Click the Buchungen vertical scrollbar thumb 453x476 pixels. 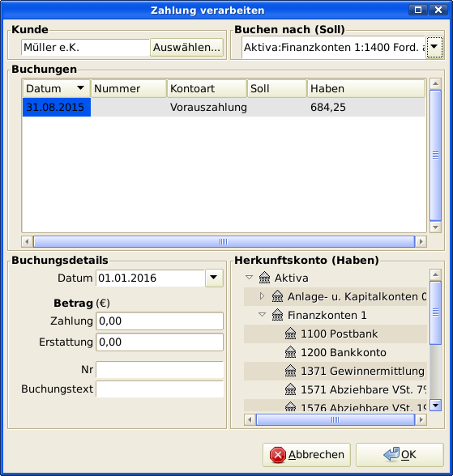[x=435, y=155]
